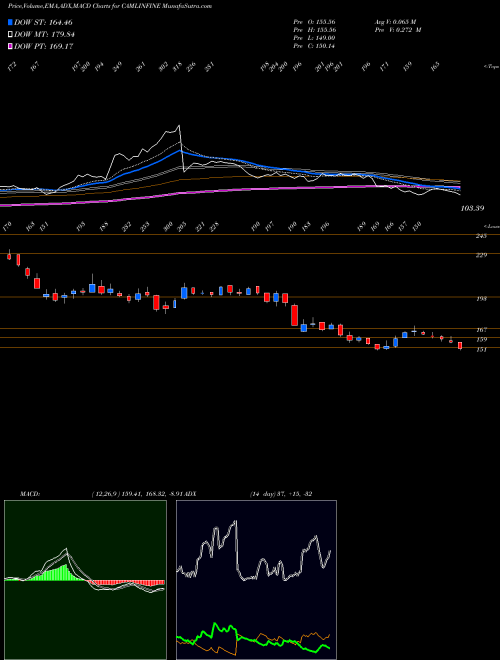Image resolution: width=500 pixels, height=660 pixels.
Task: Click the 243 price level label
Action: pyautogui.click(x=481, y=236)
